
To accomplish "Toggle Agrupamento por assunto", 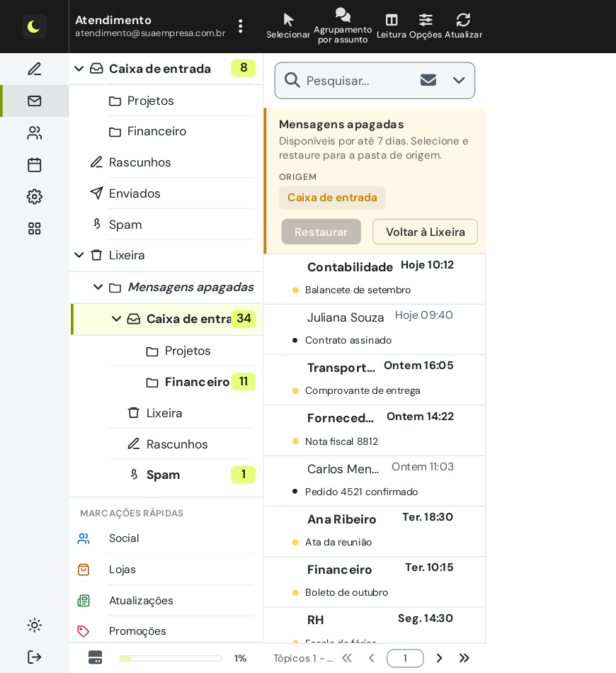I will click(343, 26).
